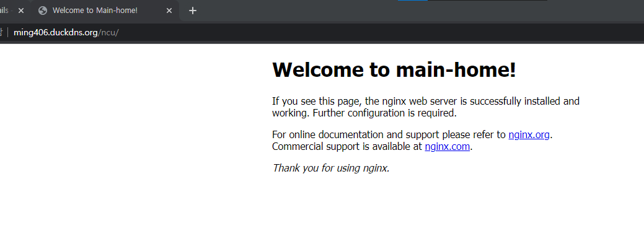Image resolution: width=644 pixels, height=236 pixels.
Task: Click the 'Further configuration is required' sentence
Action: click(x=384, y=113)
